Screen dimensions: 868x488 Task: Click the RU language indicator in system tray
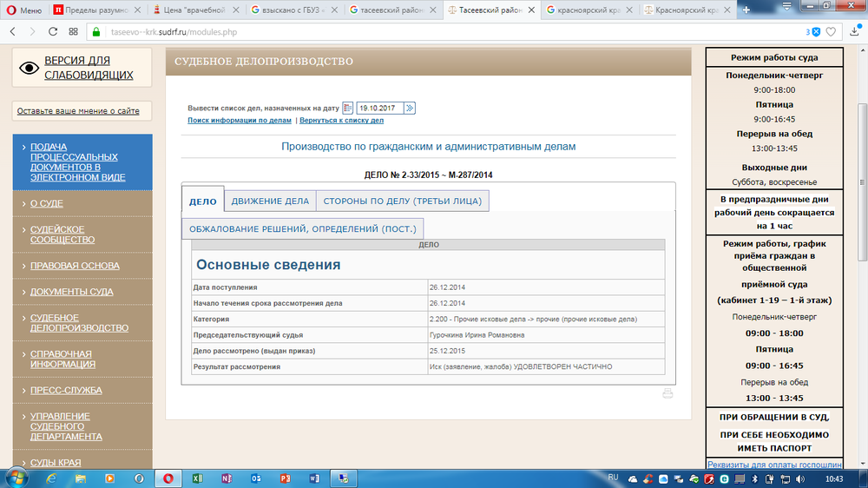pyautogui.click(x=613, y=478)
